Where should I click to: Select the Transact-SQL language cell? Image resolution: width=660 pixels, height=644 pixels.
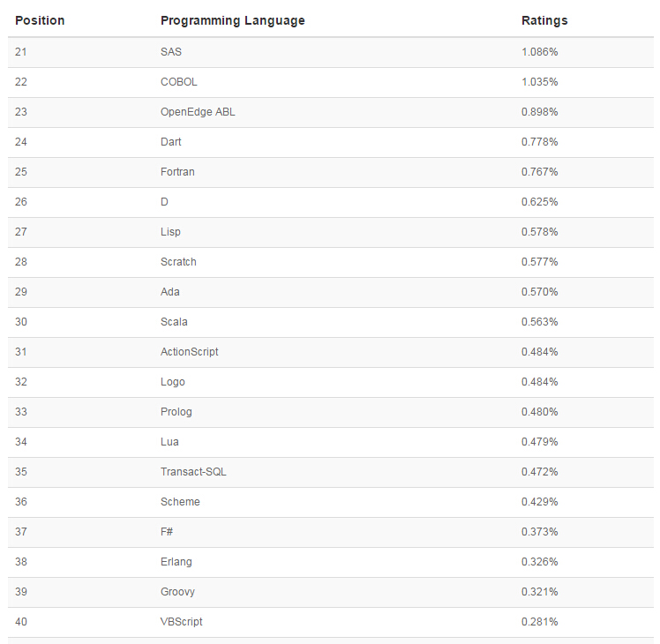pyautogui.click(x=193, y=472)
